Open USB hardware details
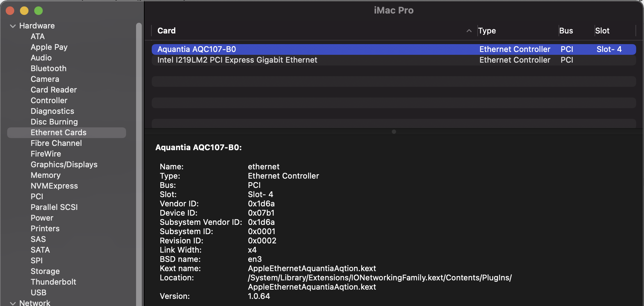 38,293
